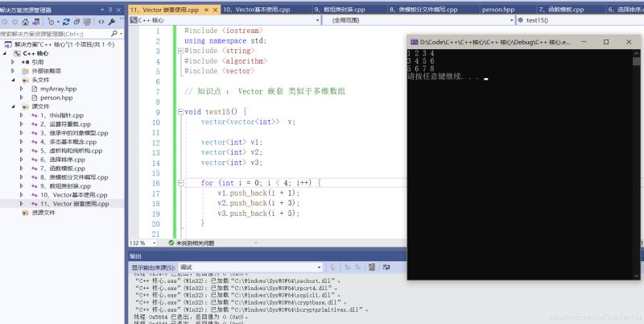Open the pending changes filter clock icon
Screen dimensions: 644x324
click(51, 22)
